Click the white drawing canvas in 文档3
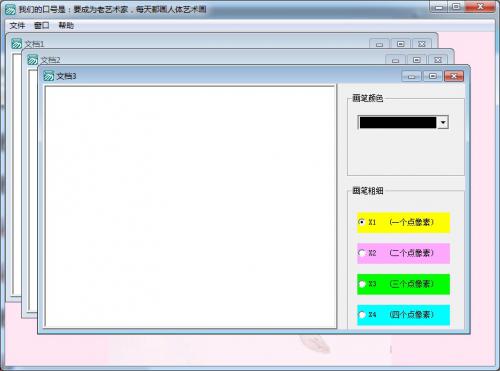Image resolution: width=500 pixels, height=371 pixels. [190, 207]
